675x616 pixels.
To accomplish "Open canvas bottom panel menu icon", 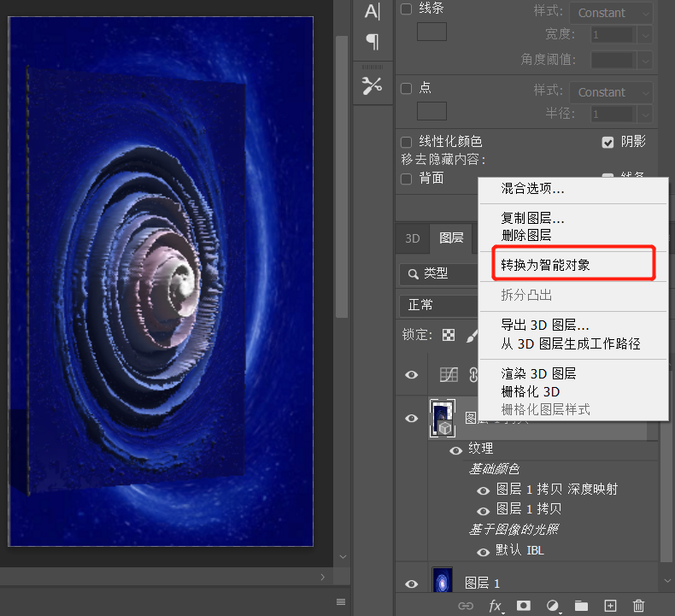I will (x=341, y=601).
